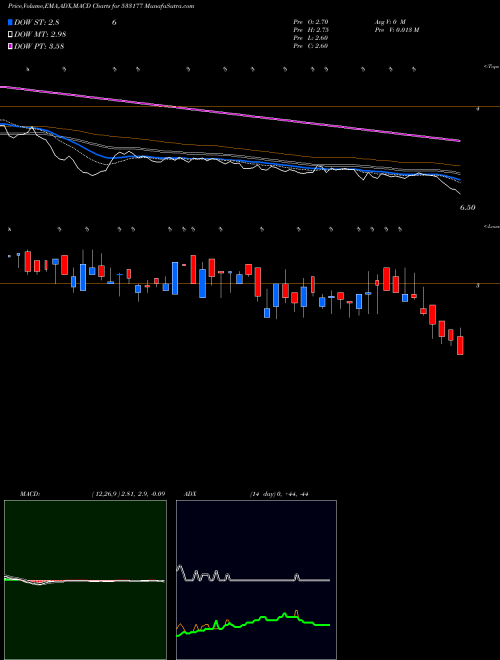Click the number '6' beside DOW ST

pyautogui.click(x=114, y=22)
